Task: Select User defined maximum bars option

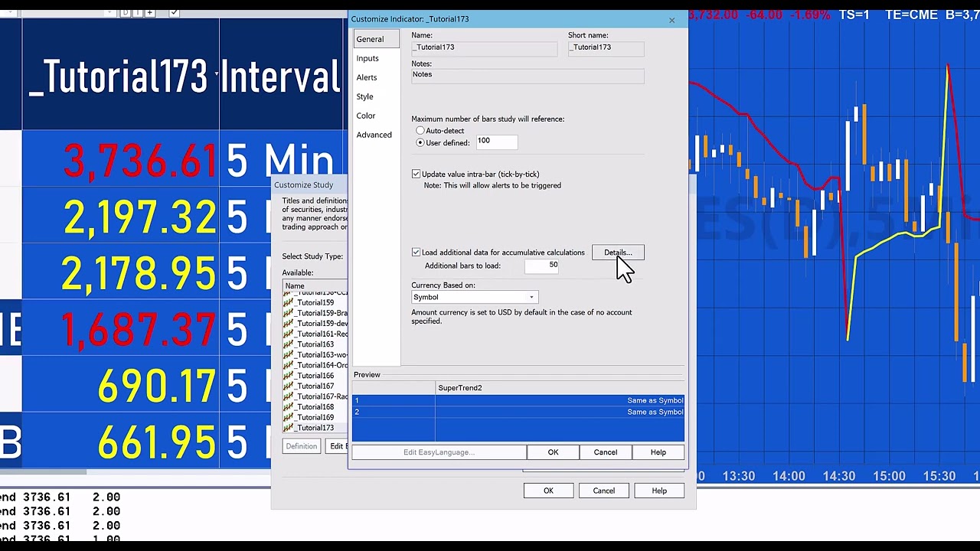Action: pos(420,142)
